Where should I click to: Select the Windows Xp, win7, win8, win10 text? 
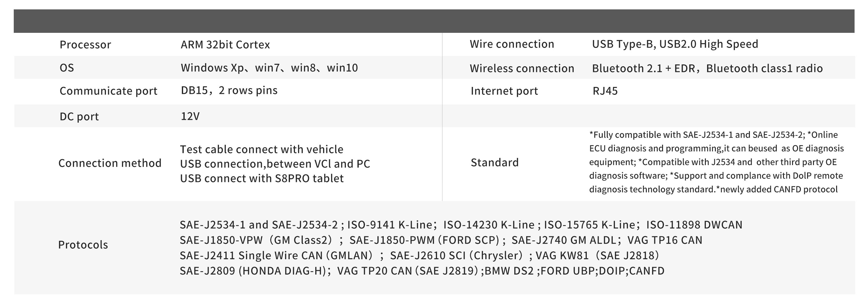click(x=269, y=68)
